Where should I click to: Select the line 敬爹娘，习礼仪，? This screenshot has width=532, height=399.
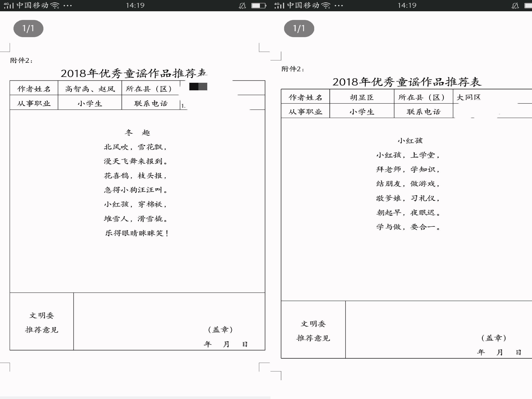click(408, 198)
